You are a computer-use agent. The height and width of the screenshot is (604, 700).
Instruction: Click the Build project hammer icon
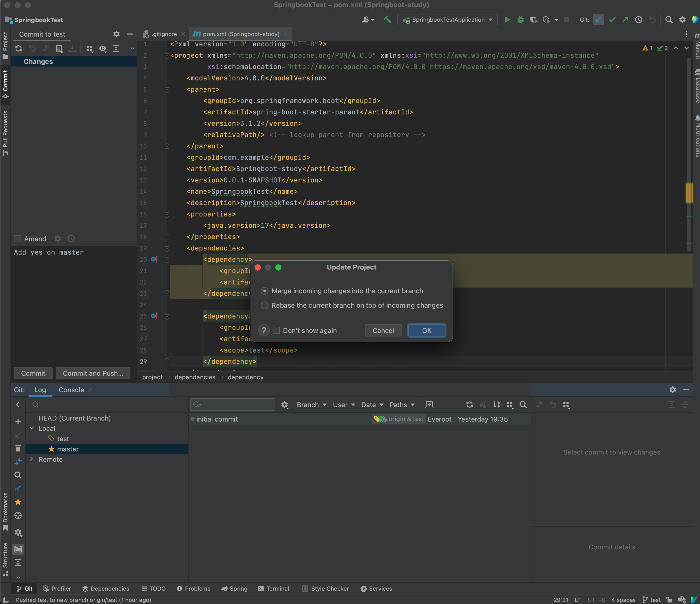[x=387, y=20]
